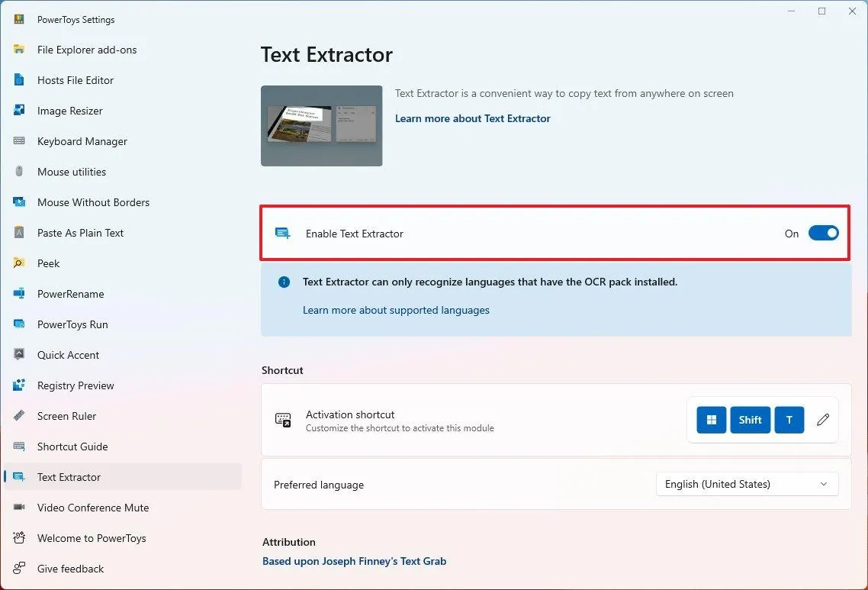Click the Mouse utilities sidebar icon
Viewport: 868px width, 590px height.
tap(19, 171)
